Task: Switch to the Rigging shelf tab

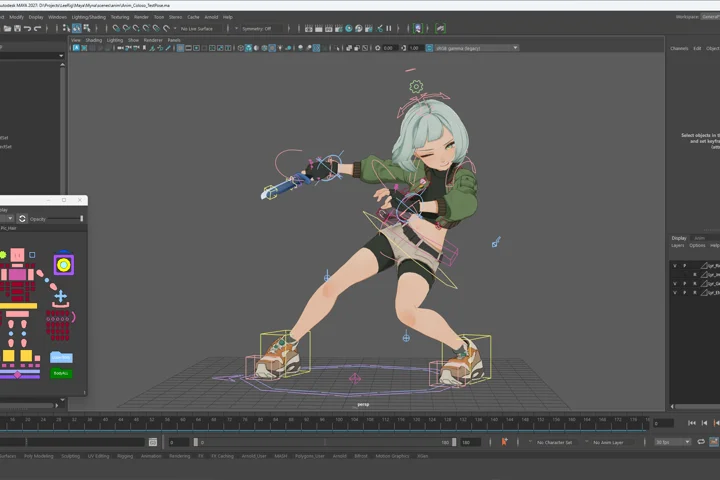Action: [x=125, y=456]
